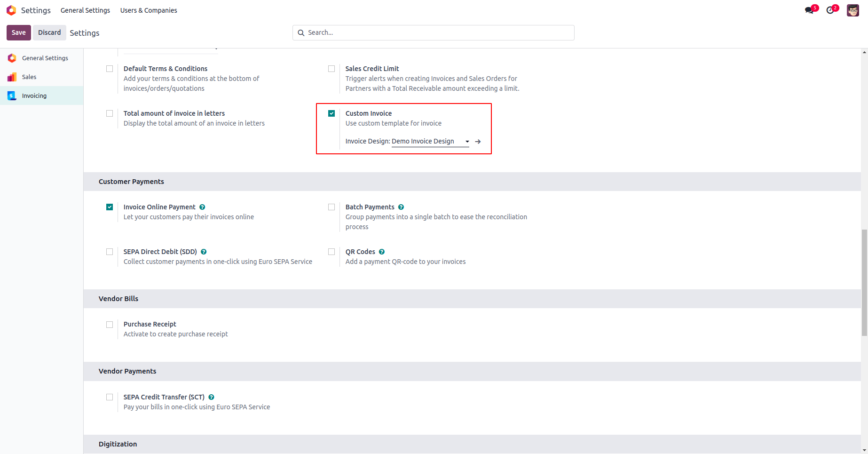Image resolution: width=868 pixels, height=454 pixels.
Task: Focus the settings Search field
Action: [437, 32]
